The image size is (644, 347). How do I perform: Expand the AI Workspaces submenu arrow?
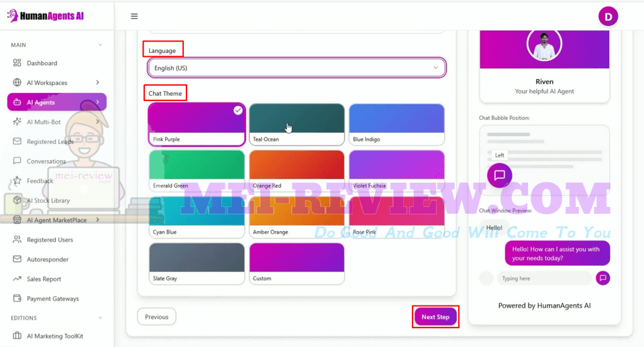(98, 82)
